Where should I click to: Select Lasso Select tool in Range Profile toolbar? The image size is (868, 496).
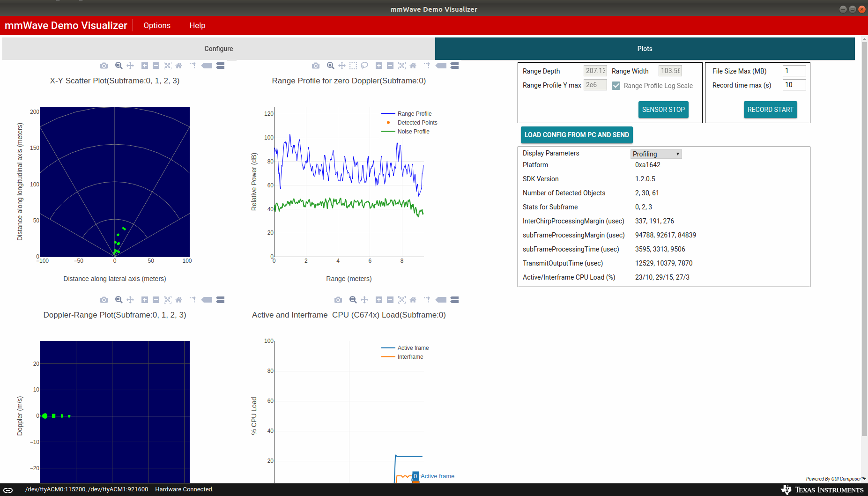(364, 66)
